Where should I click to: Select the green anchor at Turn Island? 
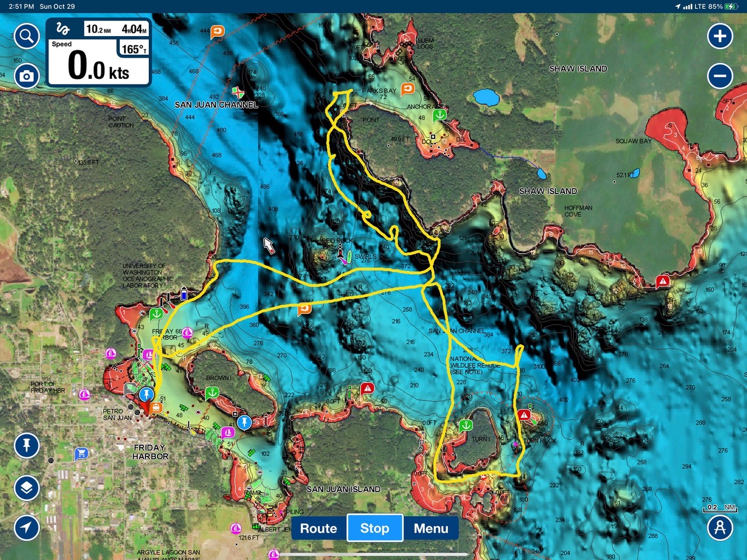465,425
